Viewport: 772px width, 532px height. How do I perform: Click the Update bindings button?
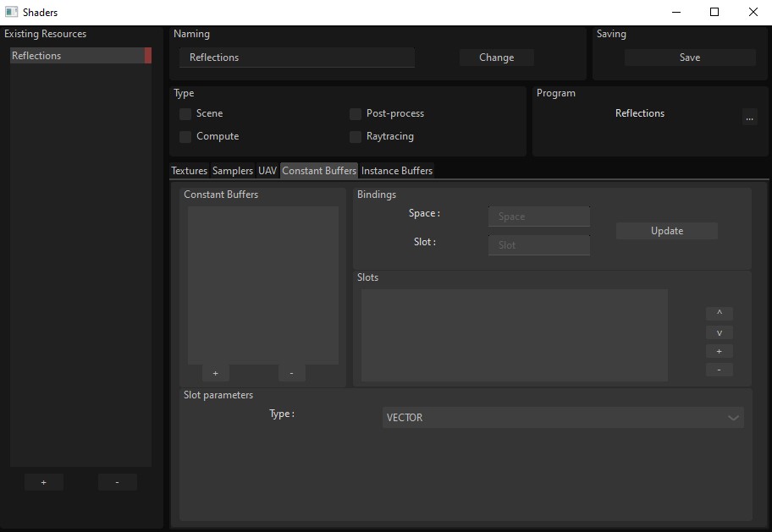pyautogui.click(x=667, y=231)
